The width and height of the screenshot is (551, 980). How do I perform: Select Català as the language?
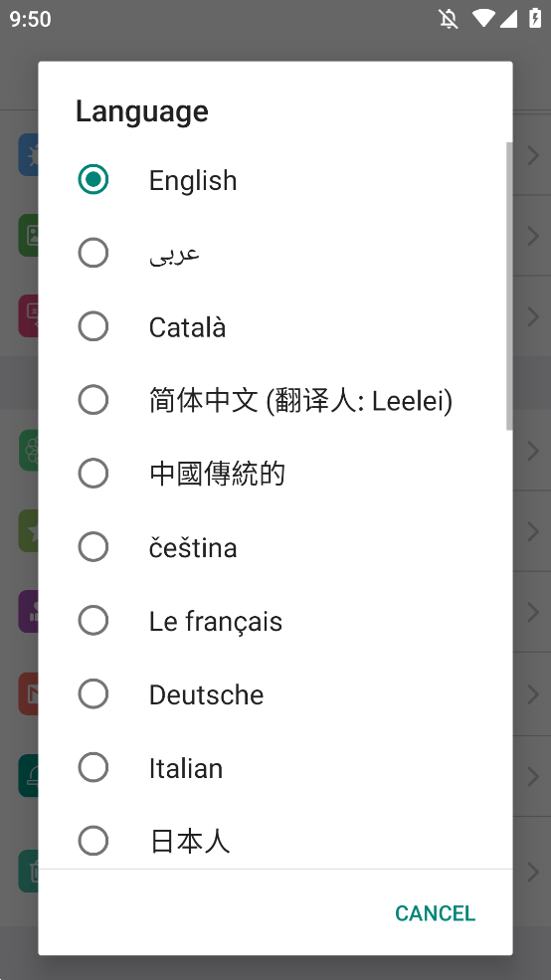[275, 327]
